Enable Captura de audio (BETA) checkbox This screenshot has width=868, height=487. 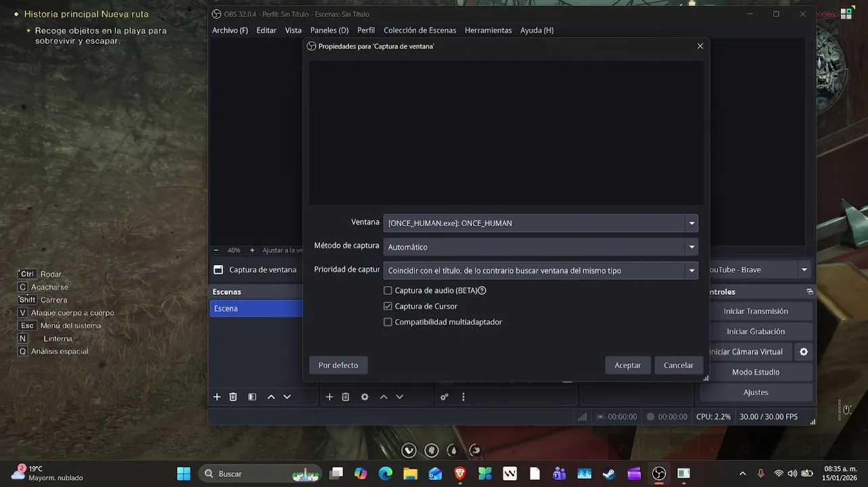388,290
